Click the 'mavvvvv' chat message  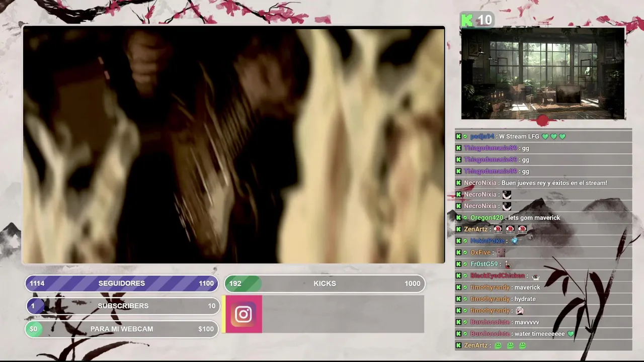[x=526, y=322]
